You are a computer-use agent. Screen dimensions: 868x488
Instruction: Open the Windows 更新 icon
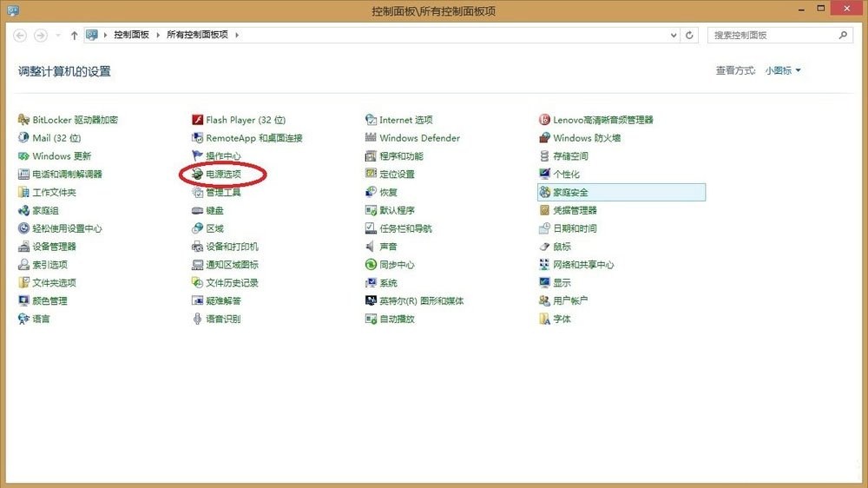(23, 155)
